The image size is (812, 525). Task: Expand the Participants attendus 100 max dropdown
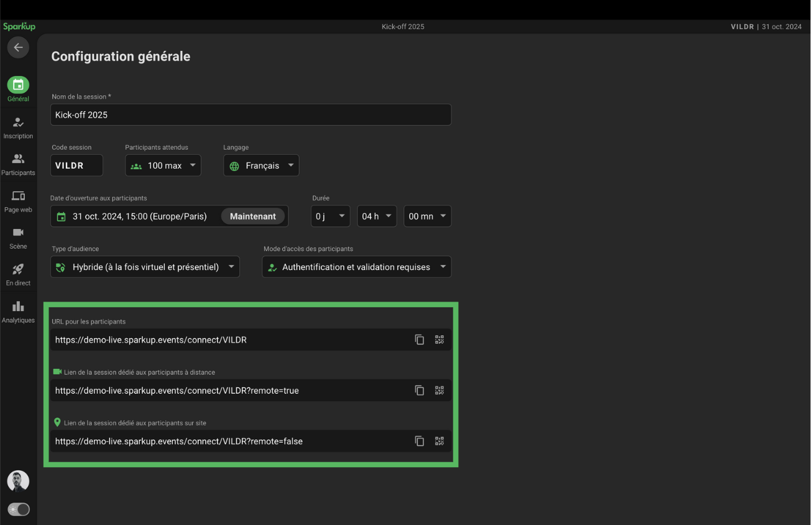click(x=163, y=165)
